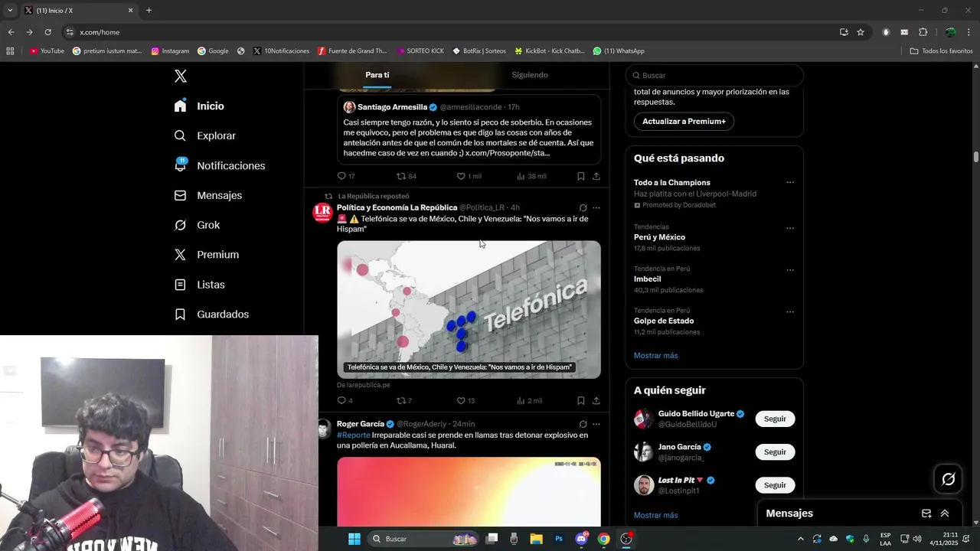
Task: Open Guardados in the sidebar
Action: pyautogui.click(x=211, y=315)
